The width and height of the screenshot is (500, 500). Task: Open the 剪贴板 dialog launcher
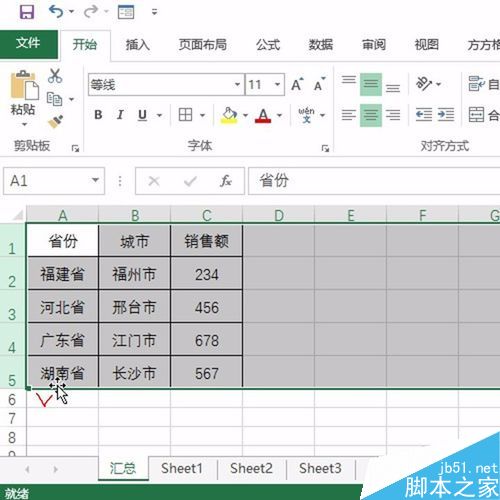click(x=75, y=148)
